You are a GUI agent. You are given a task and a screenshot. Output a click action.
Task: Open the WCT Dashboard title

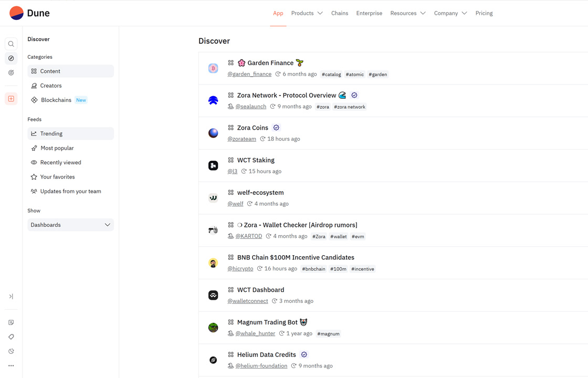260,290
